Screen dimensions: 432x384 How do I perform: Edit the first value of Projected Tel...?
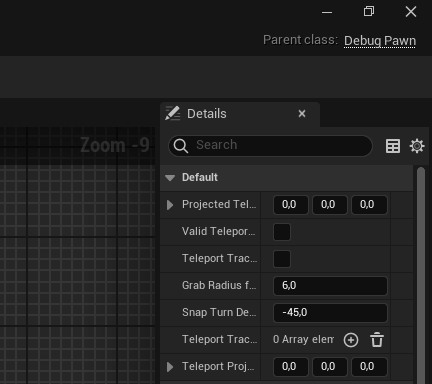pyautogui.click(x=290, y=205)
